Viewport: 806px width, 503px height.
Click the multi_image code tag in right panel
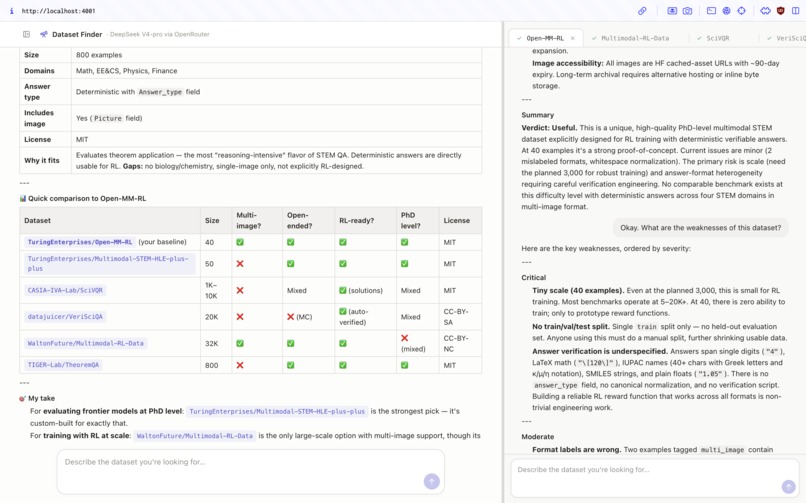[x=723, y=450]
